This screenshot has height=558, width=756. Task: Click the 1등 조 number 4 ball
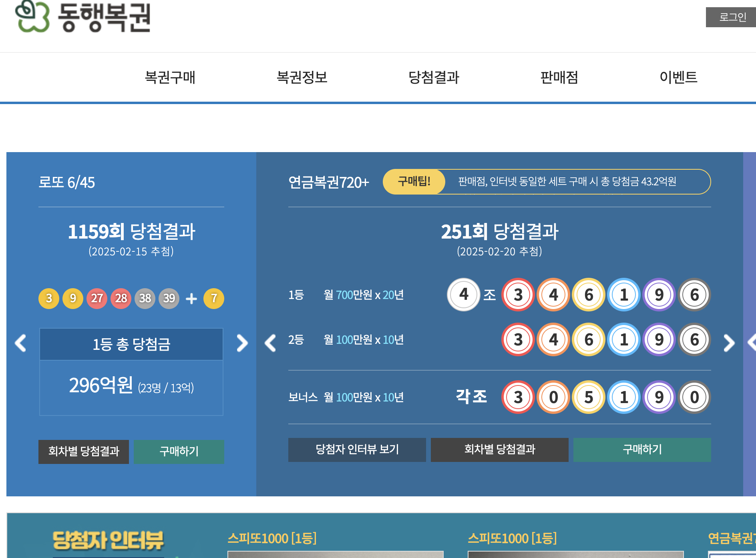[464, 295]
